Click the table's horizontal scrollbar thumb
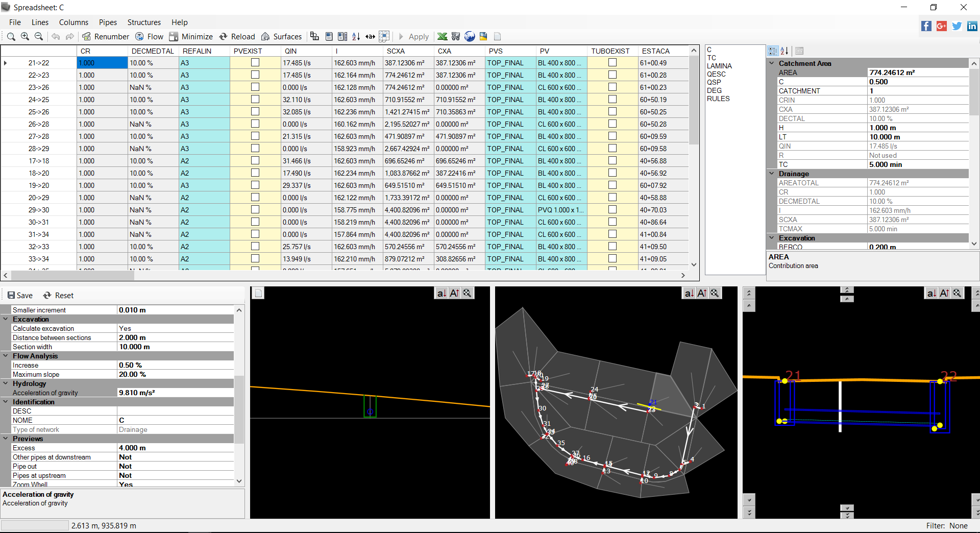The height and width of the screenshot is (533, 980). click(72, 275)
